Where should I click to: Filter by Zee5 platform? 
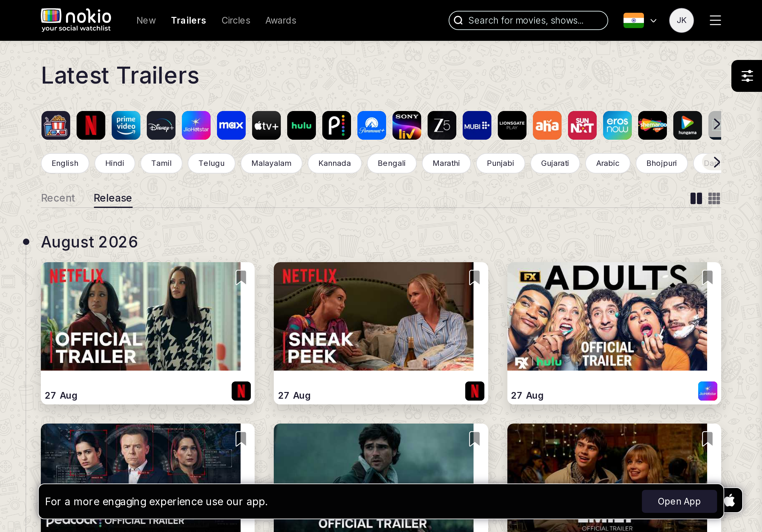(442, 125)
